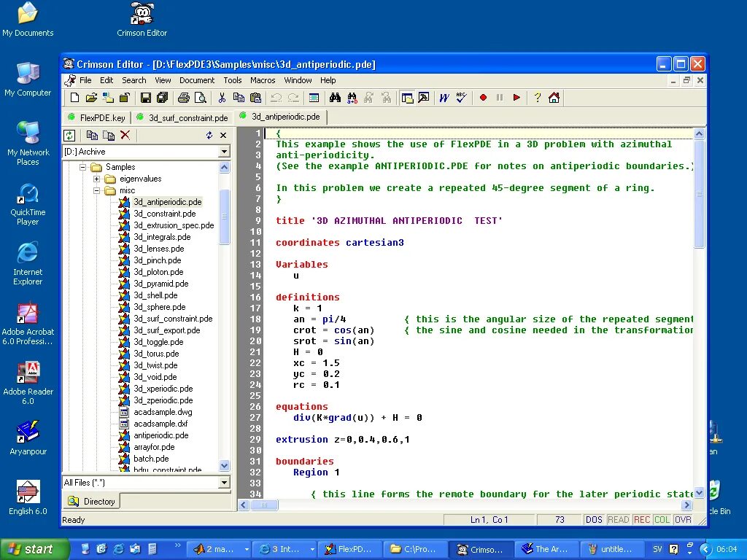Open the Document menu
This screenshot has height=560, width=747.
[x=197, y=80]
